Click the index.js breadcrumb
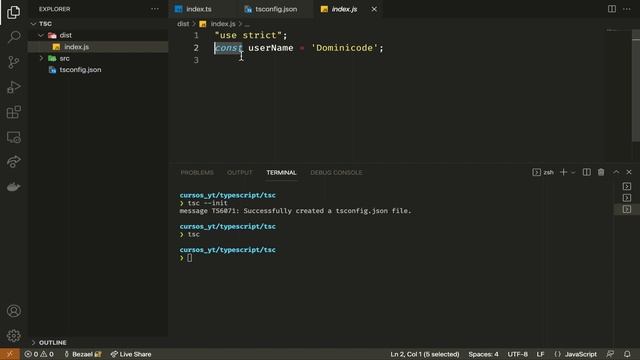 (x=223, y=24)
